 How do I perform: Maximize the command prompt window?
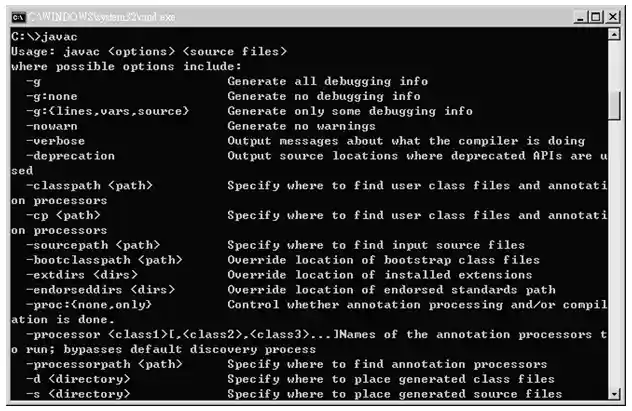(598, 17)
